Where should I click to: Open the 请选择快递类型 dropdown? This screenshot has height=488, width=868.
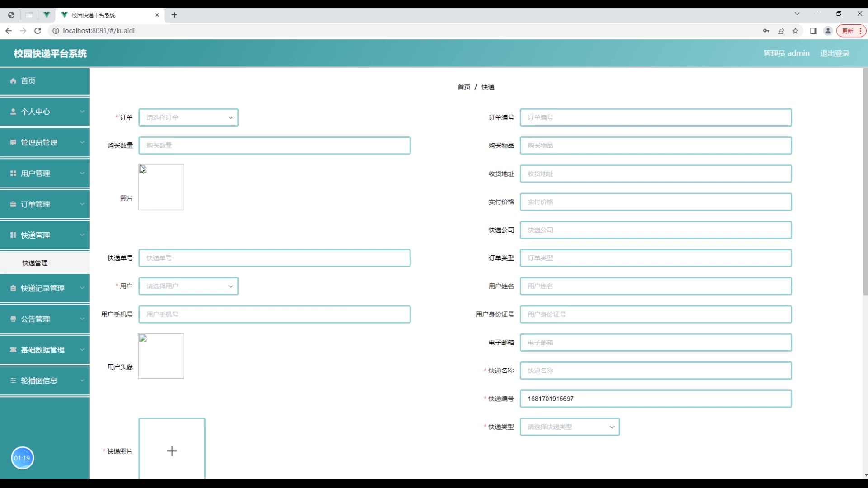(570, 427)
